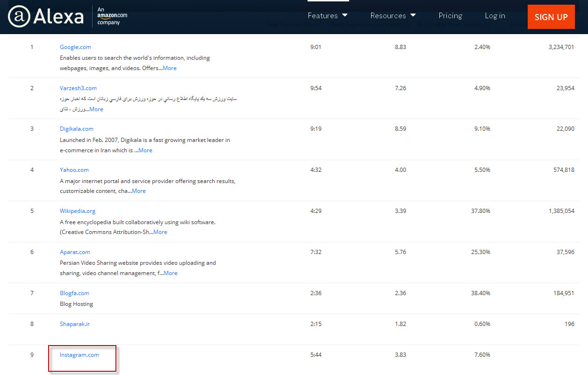The image size is (588, 375).
Task: Expand More in Digikala.com description
Action: (145, 150)
